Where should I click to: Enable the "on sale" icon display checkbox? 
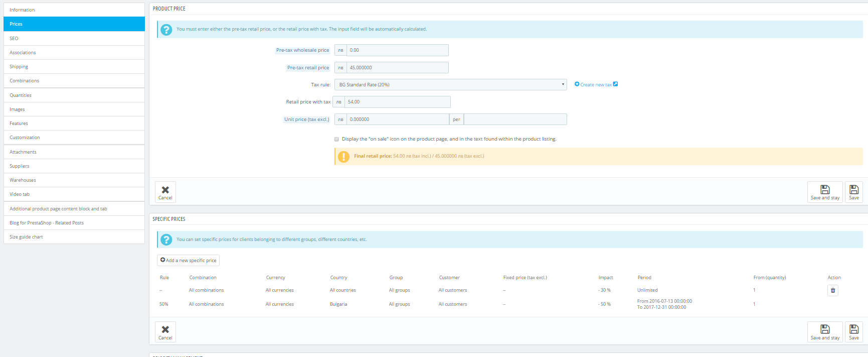point(336,139)
